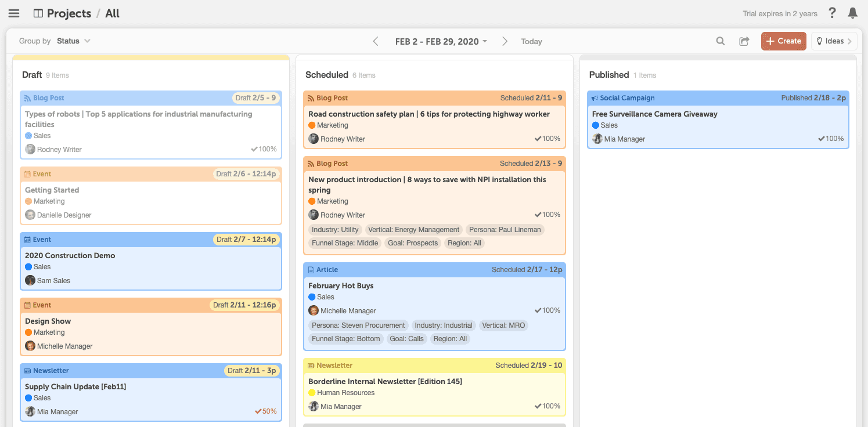Click the All breadcrumb
Image resolution: width=868 pixels, height=427 pixels.
(x=112, y=13)
